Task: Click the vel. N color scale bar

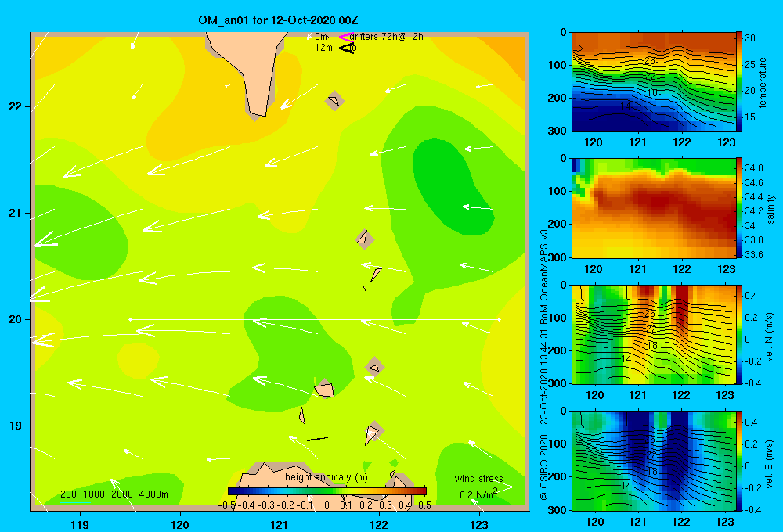Action: click(x=739, y=334)
